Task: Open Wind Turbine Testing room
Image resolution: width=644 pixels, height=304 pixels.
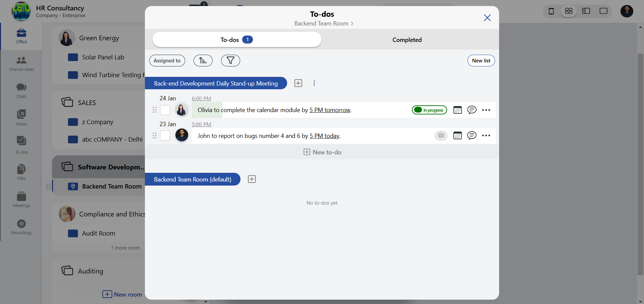Action: 106,75
